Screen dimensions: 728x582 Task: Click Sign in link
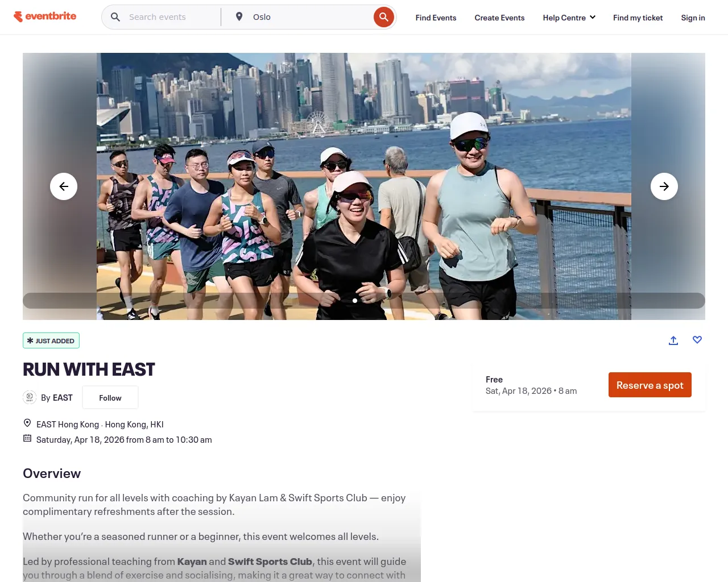tap(693, 18)
